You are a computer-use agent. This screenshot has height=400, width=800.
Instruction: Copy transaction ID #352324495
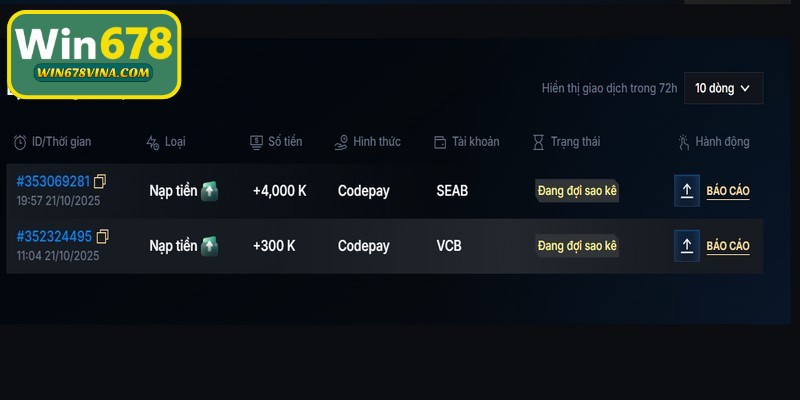tap(102, 237)
